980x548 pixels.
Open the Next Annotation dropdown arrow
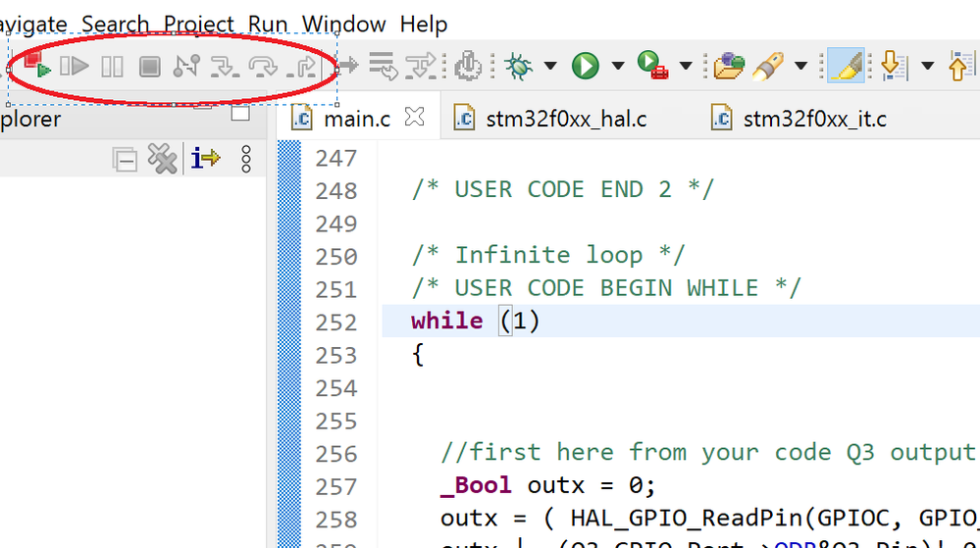tap(927, 66)
